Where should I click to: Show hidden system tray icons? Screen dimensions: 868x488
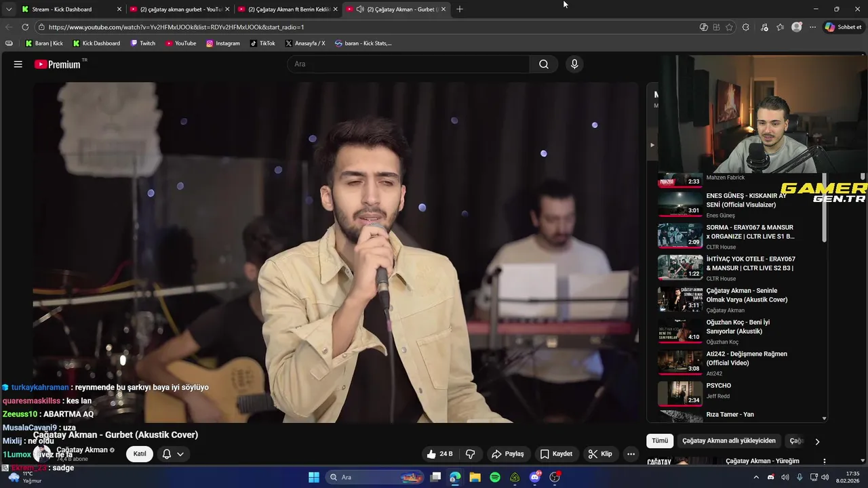[756, 477]
